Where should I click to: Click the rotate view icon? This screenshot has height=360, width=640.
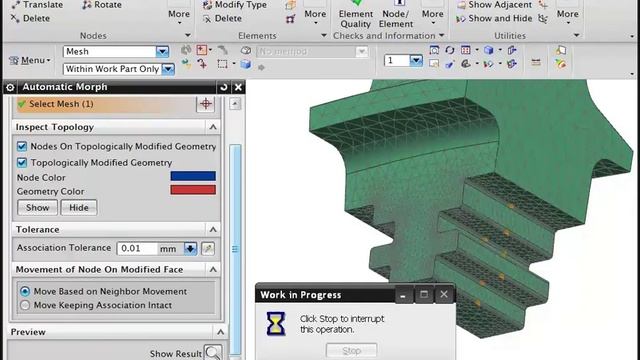[x=450, y=50]
